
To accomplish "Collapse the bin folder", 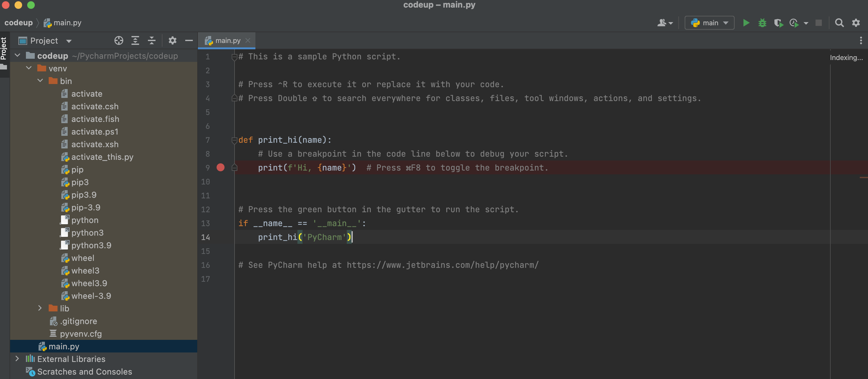I will [x=40, y=81].
